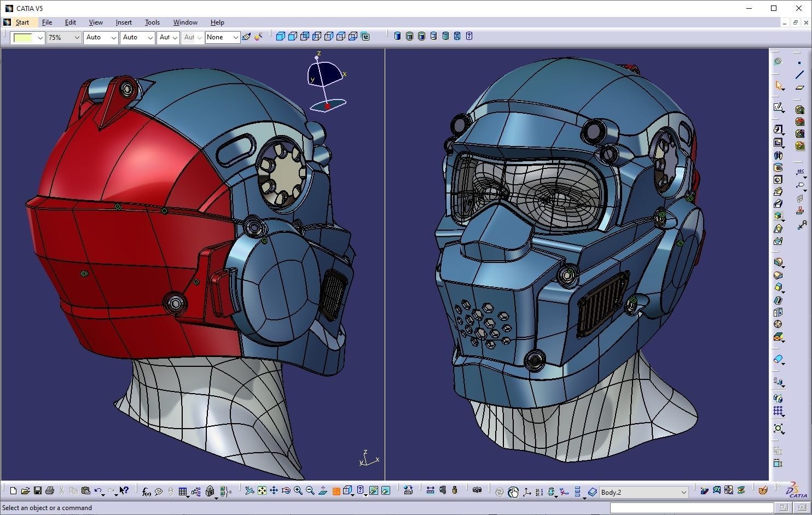
Task: Open the View menu
Action: (x=96, y=22)
